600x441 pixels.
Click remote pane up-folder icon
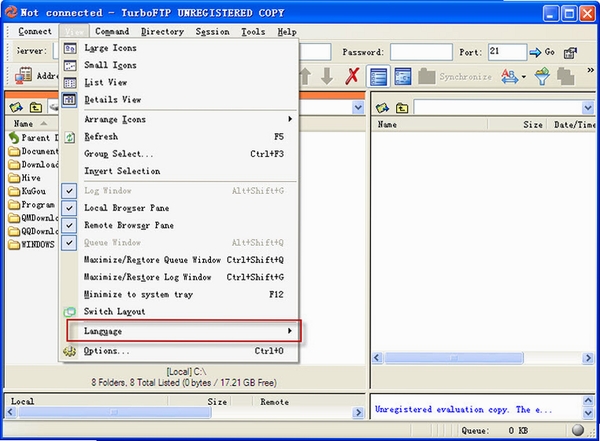pos(402,108)
